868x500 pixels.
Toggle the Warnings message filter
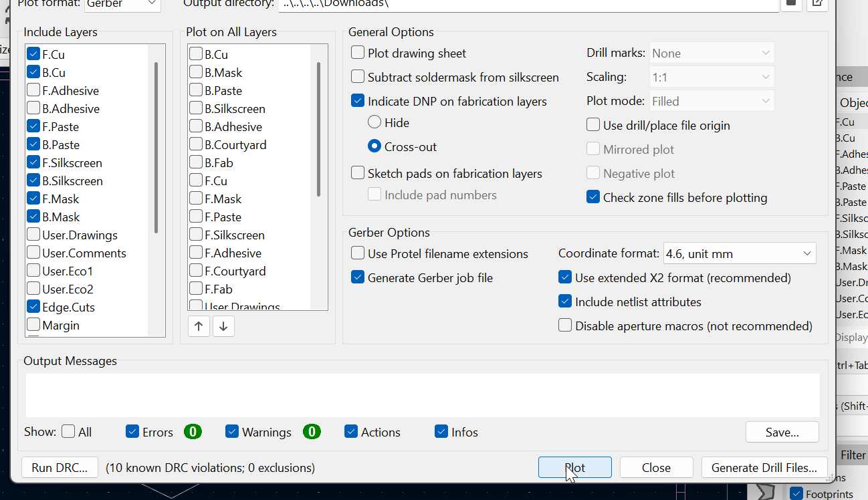232,432
